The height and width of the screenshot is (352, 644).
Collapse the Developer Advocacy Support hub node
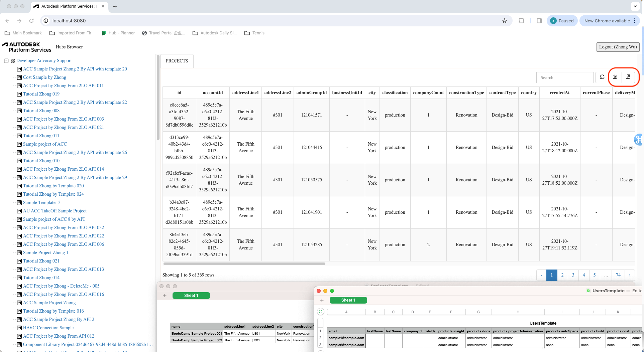[6, 61]
